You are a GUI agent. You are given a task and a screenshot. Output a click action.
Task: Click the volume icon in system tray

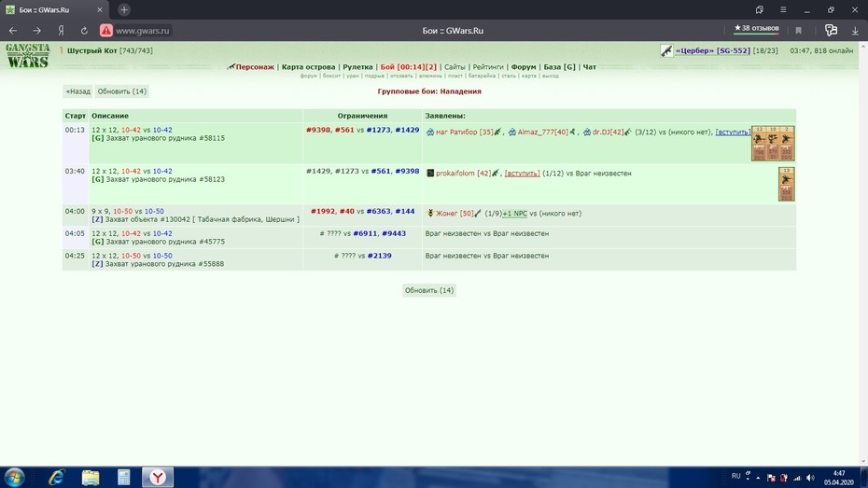tap(810, 478)
